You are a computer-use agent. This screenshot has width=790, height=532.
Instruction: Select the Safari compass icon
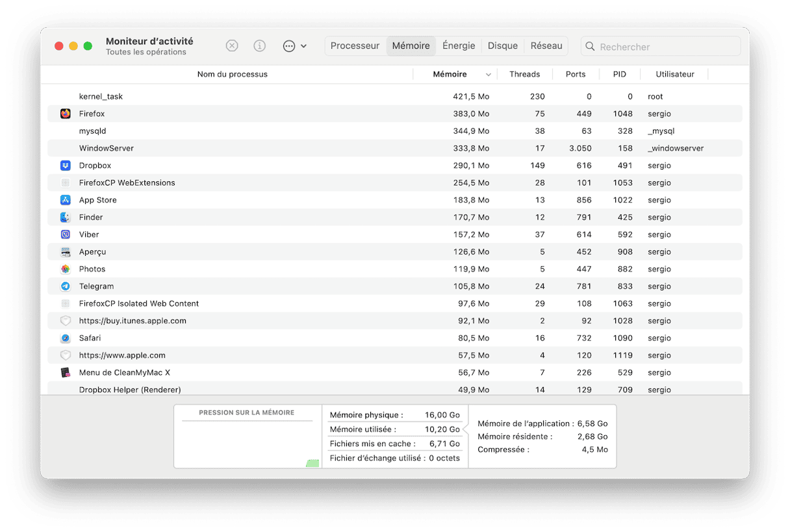point(66,338)
